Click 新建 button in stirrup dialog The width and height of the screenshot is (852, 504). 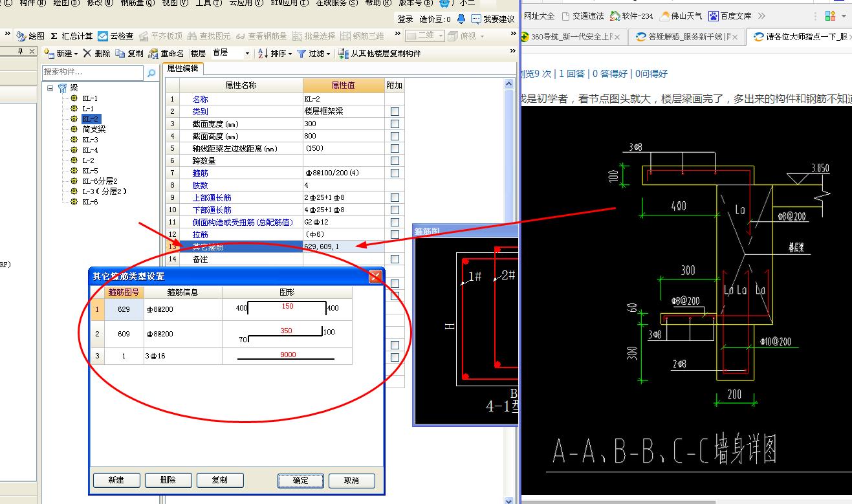[116, 480]
